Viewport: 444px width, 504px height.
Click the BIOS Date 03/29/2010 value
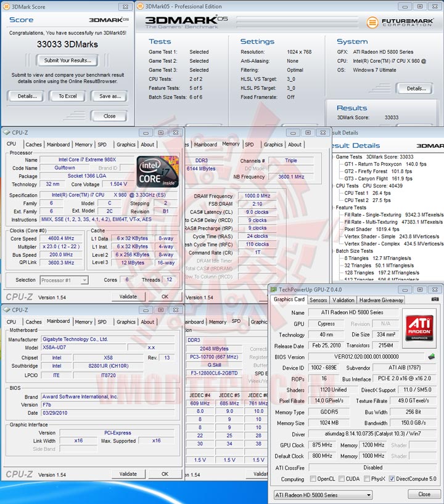tap(107, 413)
